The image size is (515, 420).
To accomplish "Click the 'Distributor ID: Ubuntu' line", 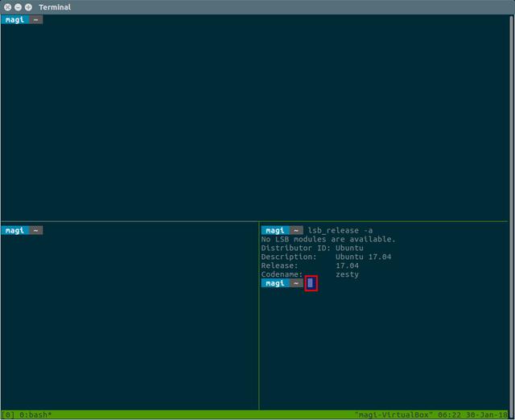I will pos(312,248).
